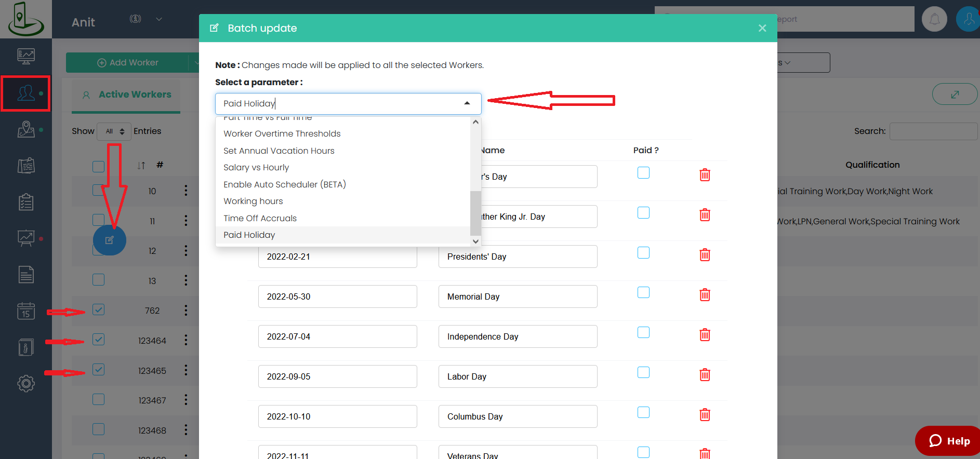The height and width of the screenshot is (459, 980).
Task: Select Time Off Accruals option
Action: [260, 218]
